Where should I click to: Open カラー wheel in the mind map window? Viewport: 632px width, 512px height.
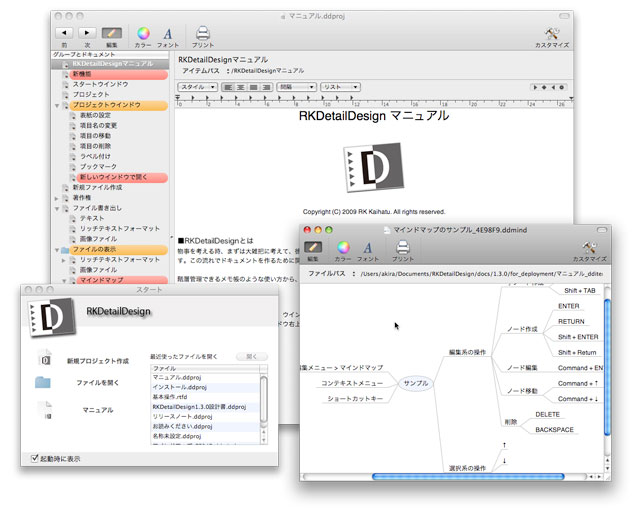(343, 247)
